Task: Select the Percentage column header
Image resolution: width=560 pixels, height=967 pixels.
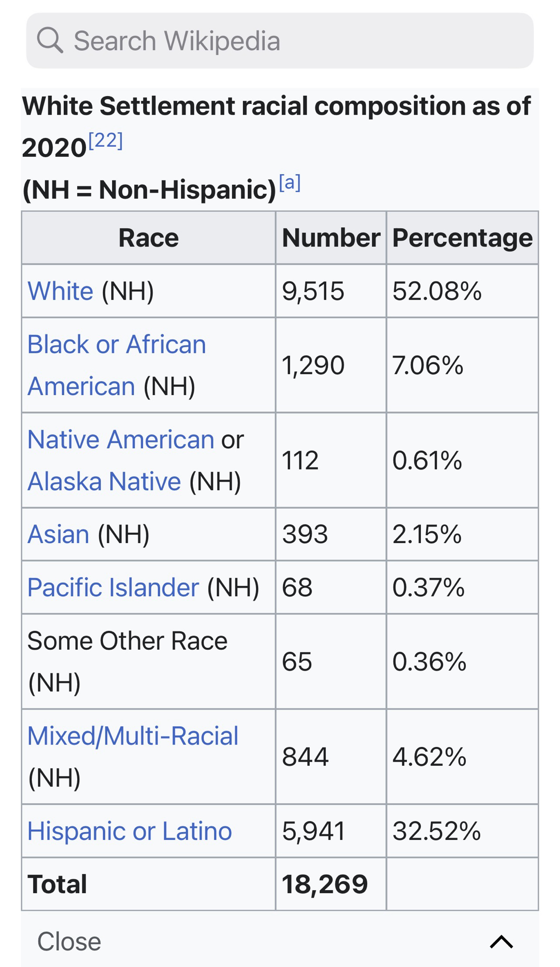Action: coord(462,238)
